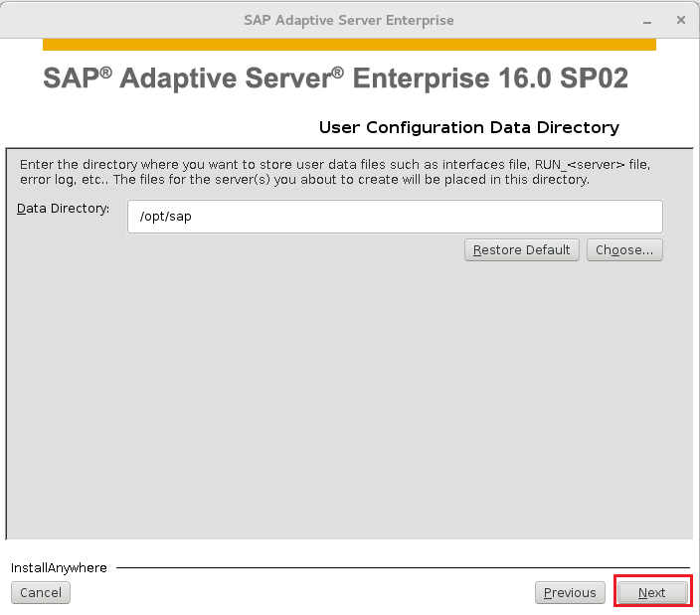Image resolution: width=700 pixels, height=615 pixels.
Task: Go back with the Previous button
Action: [x=570, y=592]
